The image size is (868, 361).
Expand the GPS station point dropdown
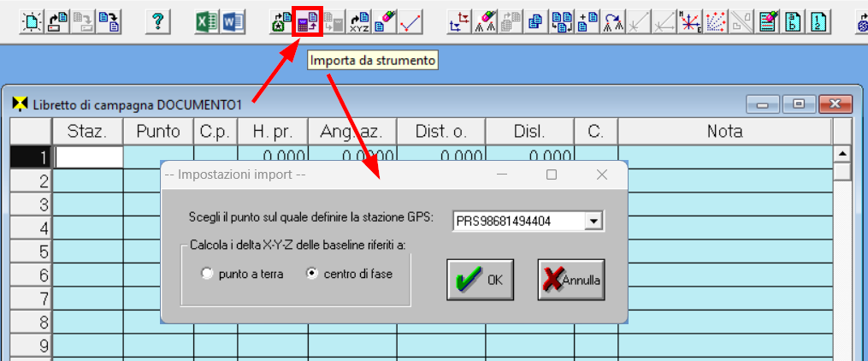pos(594,222)
